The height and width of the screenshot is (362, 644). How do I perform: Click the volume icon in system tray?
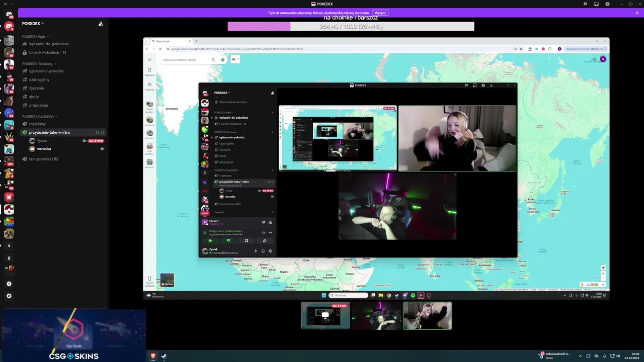[618, 356]
